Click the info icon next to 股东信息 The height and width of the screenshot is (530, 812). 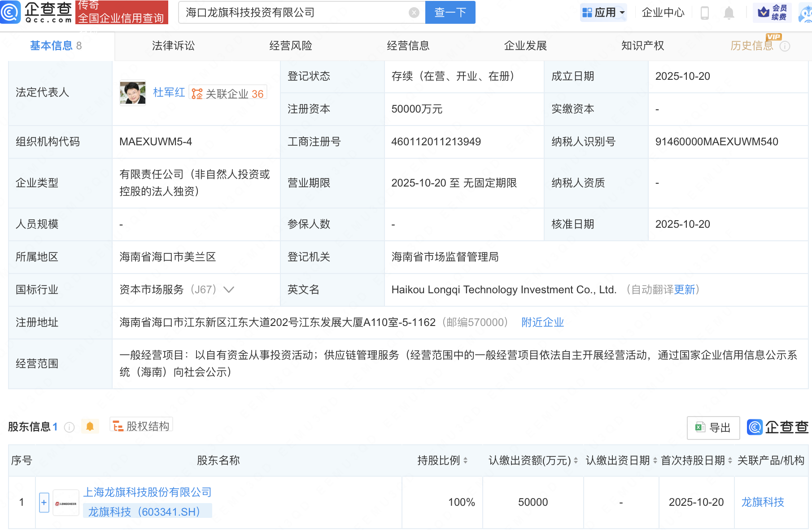point(69,427)
